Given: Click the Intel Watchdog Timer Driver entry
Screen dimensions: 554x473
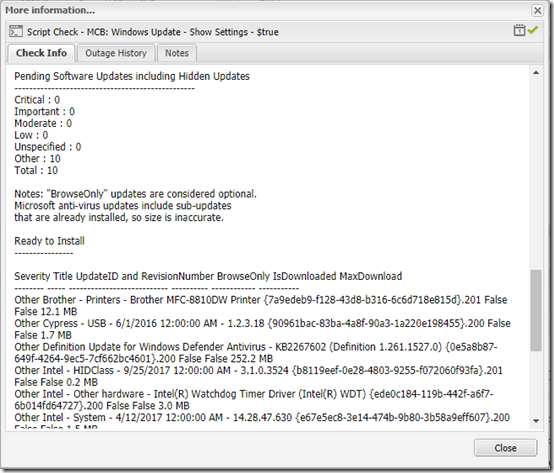Looking at the screenshot, I should [x=254, y=400].
